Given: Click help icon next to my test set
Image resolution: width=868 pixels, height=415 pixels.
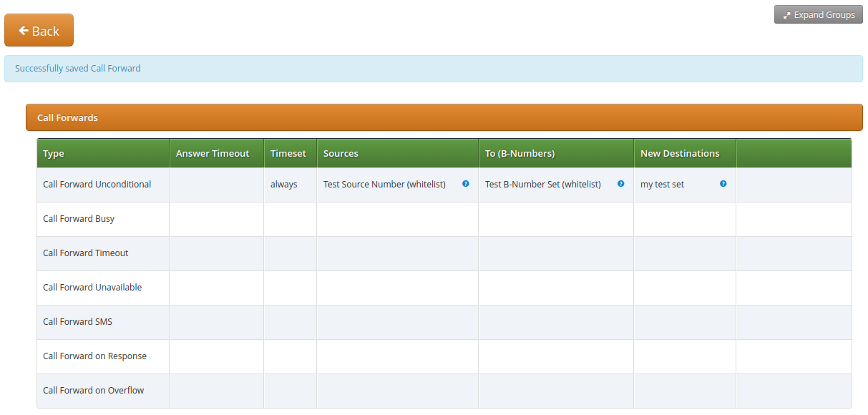Looking at the screenshot, I should [723, 184].
